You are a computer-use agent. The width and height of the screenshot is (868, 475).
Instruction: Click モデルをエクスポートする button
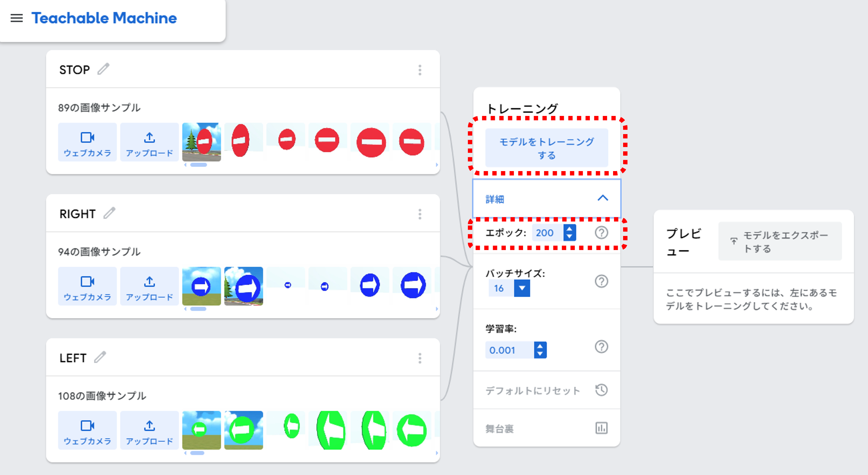[x=780, y=241]
